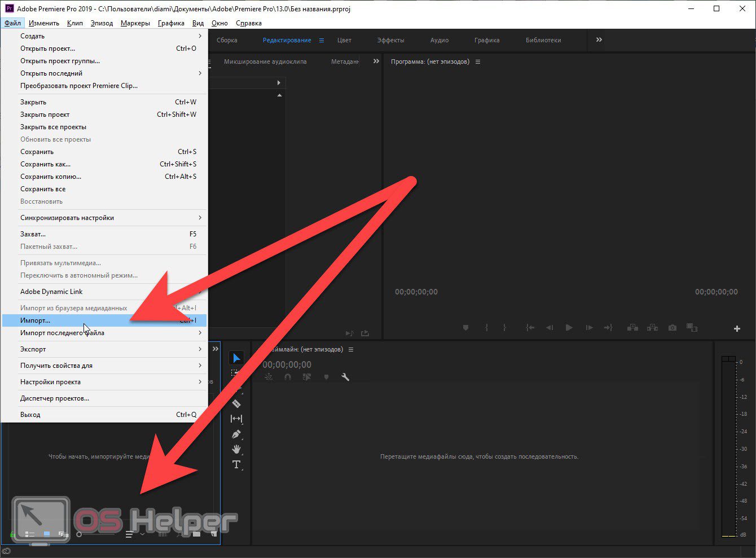Click the Timeline playhead timecode field
Viewport: 756px width, 558px height.
tap(287, 364)
